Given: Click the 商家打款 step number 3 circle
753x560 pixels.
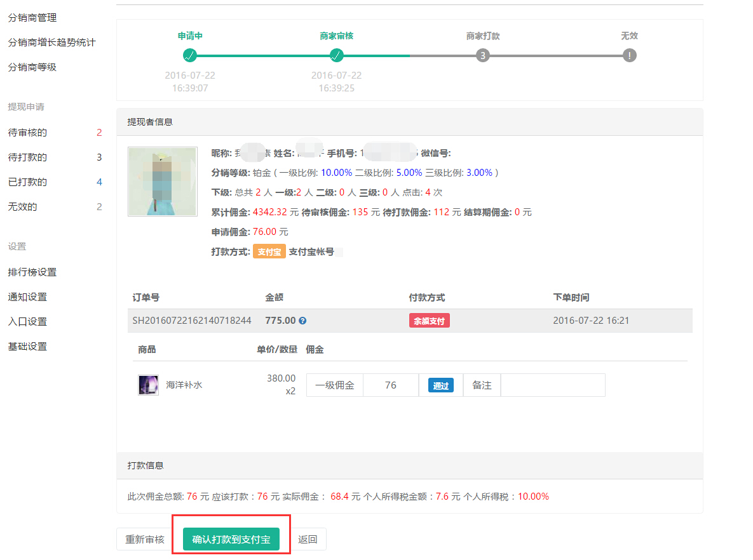Looking at the screenshot, I should click(483, 55).
